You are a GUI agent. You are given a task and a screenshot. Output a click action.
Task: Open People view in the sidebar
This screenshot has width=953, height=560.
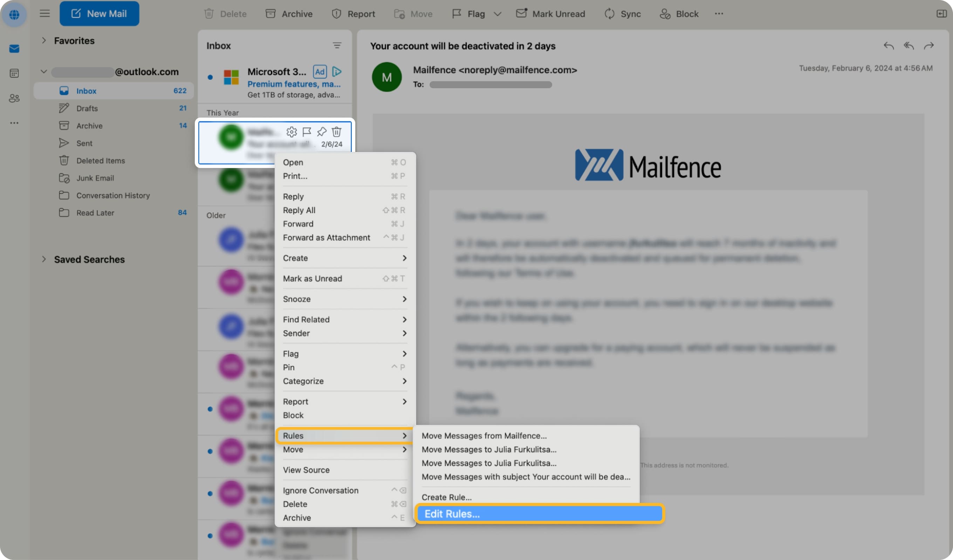click(14, 98)
